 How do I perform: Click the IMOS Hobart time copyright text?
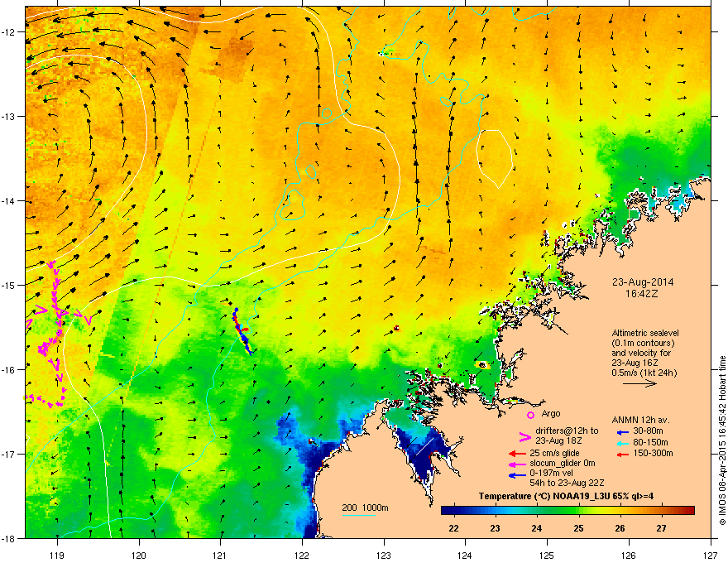pyautogui.click(x=722, y=440)
